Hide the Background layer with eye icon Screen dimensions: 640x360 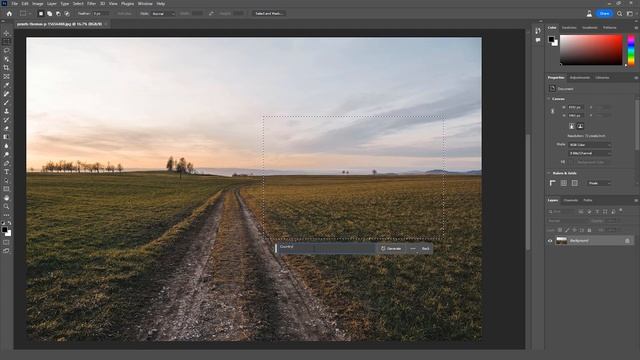[550, 241]
